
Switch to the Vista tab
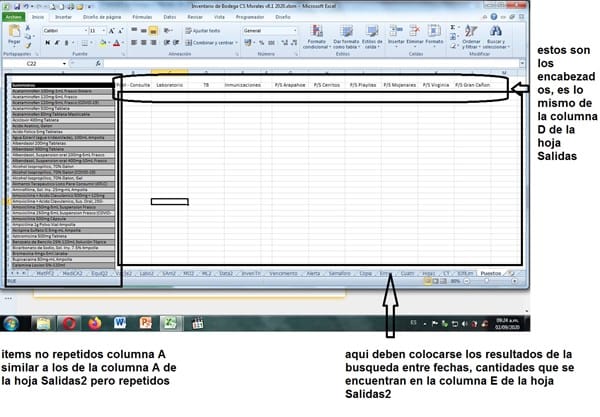click(219, 17)
